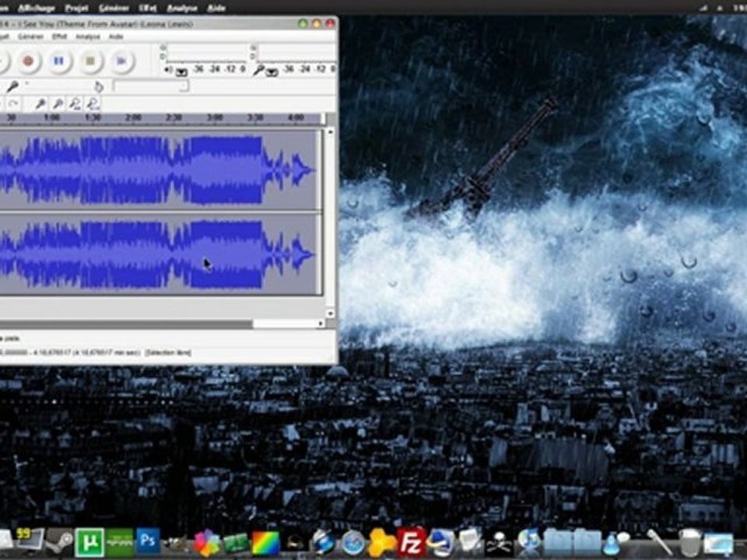Open Aide menu inside Audacity window

click(116, 37)
